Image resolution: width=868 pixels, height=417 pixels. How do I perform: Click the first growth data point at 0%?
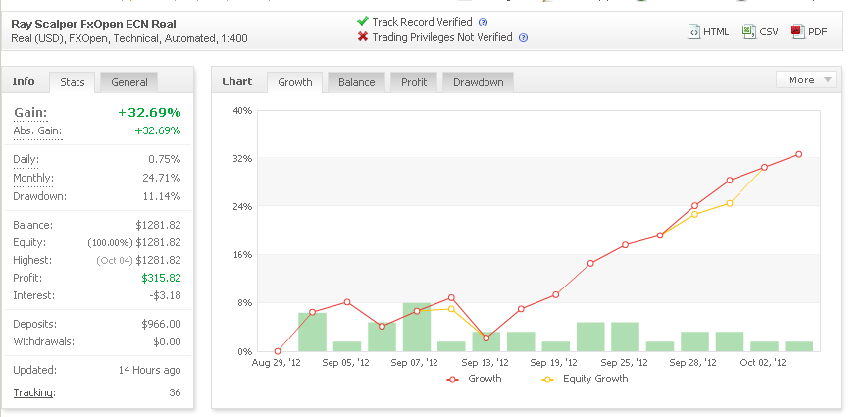click(278, 351)
